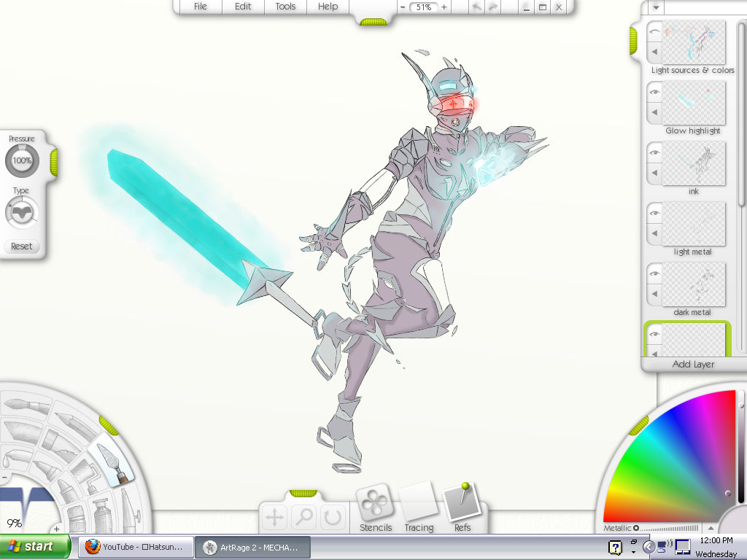Decrease tool size with minus button

(4, 477)
